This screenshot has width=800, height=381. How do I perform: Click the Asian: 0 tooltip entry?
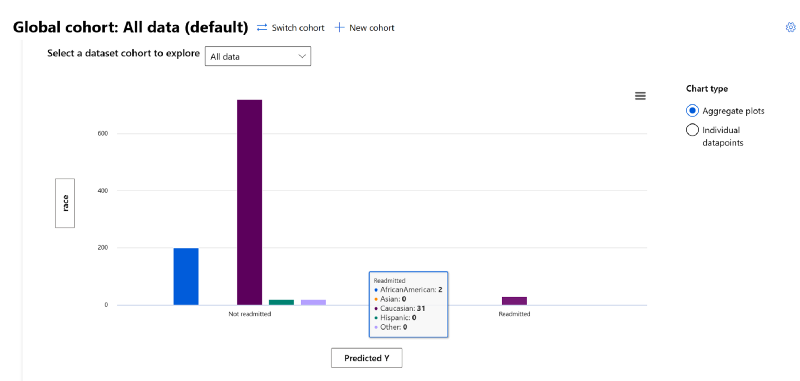pyautogui.click(x=390, y=299)
